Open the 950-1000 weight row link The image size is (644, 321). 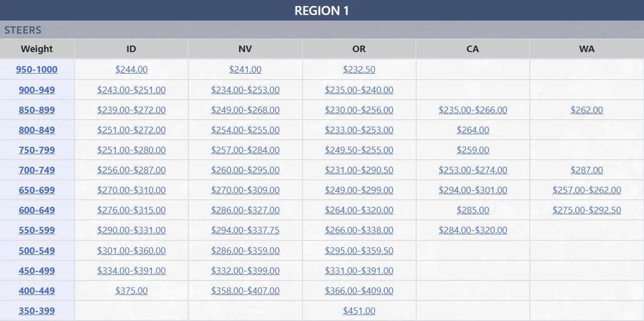37,70
